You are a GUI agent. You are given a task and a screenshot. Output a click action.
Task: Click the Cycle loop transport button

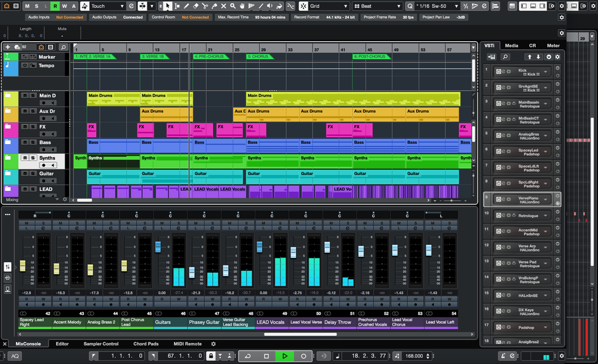click(248, 356)
